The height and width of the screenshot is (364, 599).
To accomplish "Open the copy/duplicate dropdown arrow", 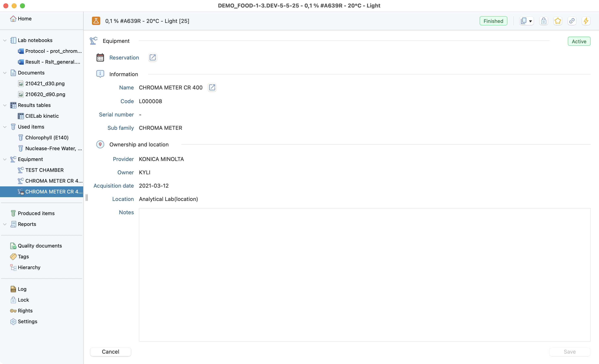I will click(x=530, y=21).
